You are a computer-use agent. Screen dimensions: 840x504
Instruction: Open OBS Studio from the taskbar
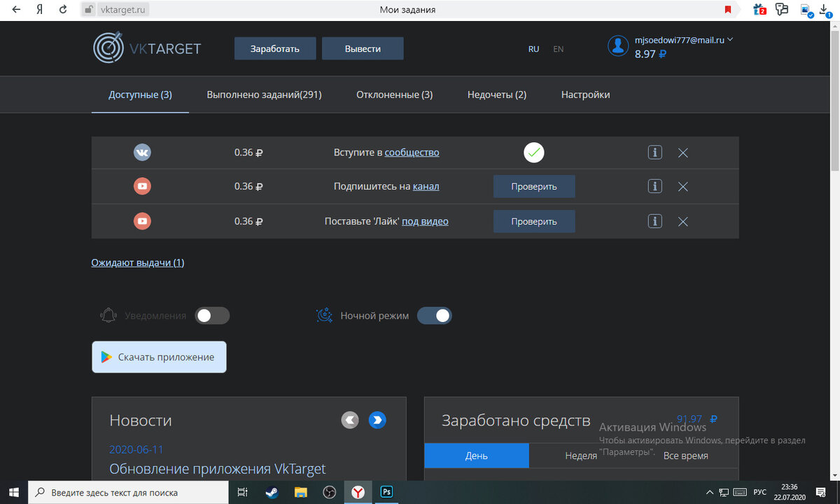[x=329, y=492]
